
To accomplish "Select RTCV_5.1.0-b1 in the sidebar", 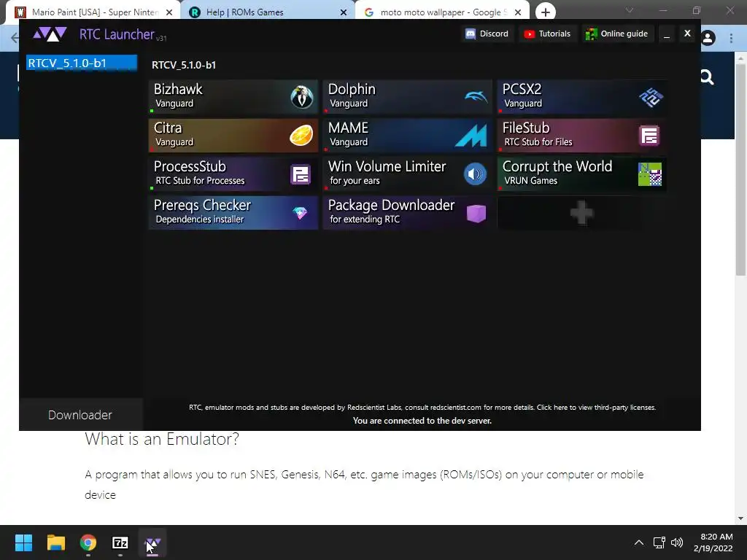I will pos(82,63).
